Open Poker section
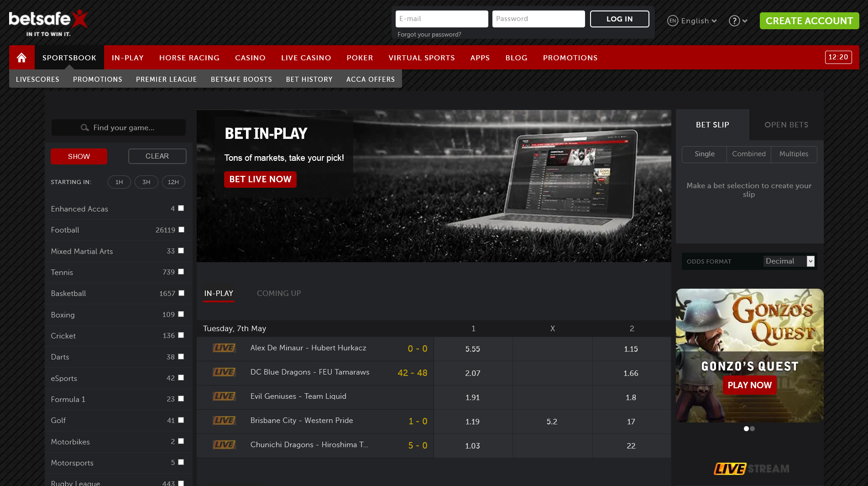 [360, 58]
